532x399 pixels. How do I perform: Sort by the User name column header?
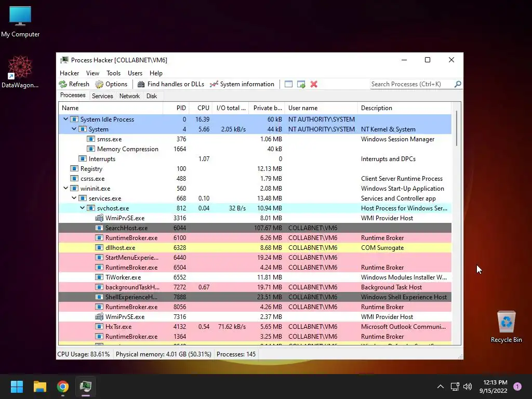coord(321,108)
